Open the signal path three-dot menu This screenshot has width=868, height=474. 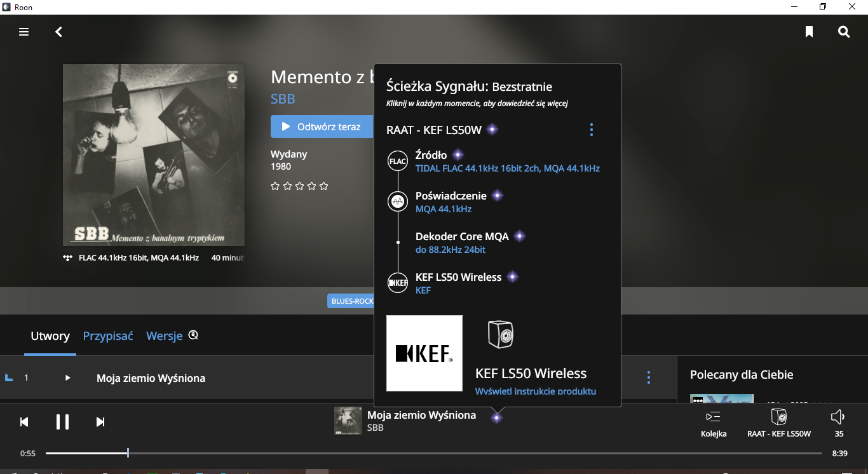pos(591,130)
